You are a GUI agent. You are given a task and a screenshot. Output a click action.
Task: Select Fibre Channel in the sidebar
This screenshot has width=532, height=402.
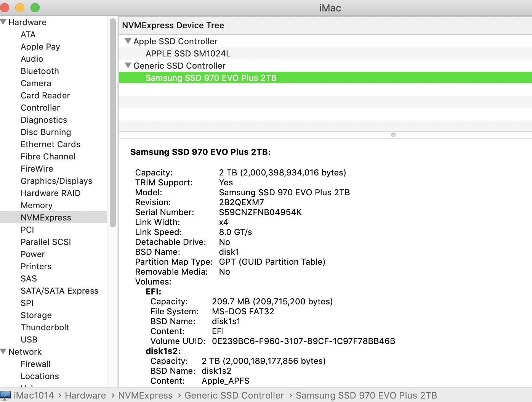tap(48, 156)
